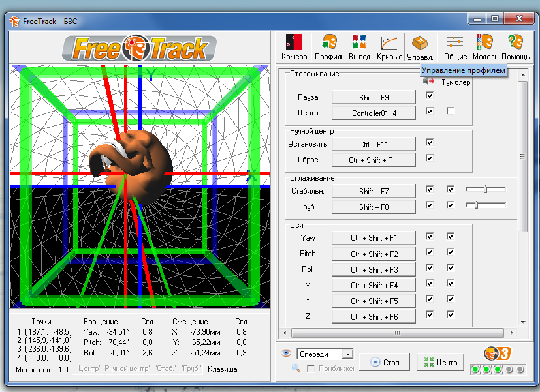Open the Управл. control tab
The height and width of the screenshot is (392, 540).
(419, 48)
